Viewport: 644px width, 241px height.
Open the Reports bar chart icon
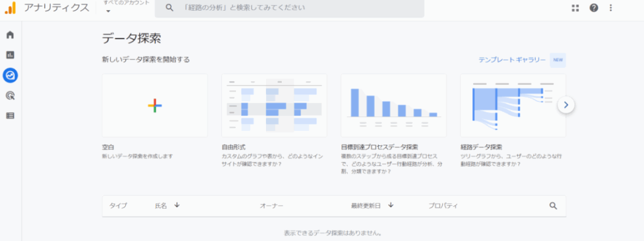coord(10,55)
